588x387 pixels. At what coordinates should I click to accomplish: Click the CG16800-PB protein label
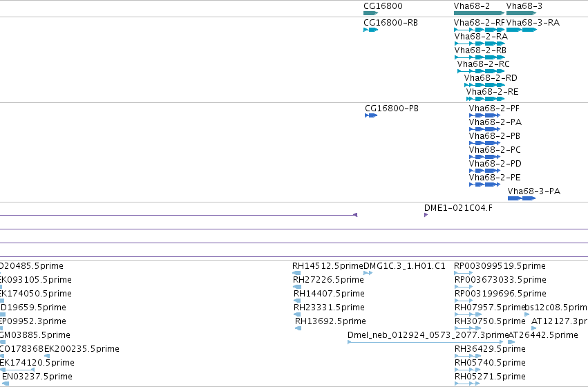point(392,108)
